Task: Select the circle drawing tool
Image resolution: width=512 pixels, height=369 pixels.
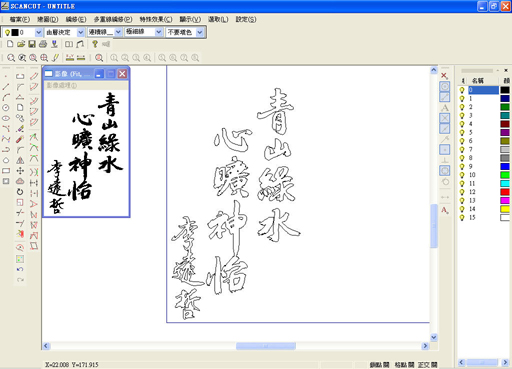Action: (x=6, y=108)
